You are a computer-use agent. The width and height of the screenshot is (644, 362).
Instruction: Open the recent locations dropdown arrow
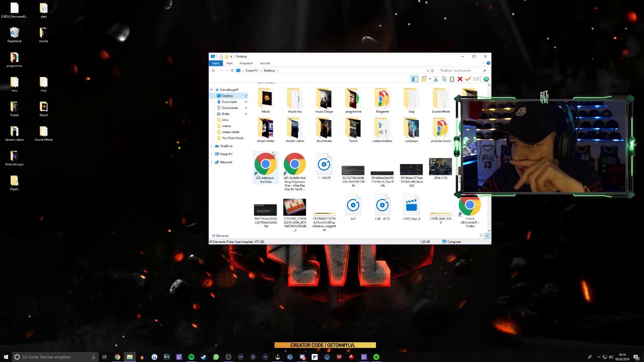click(x=226, y=70)
